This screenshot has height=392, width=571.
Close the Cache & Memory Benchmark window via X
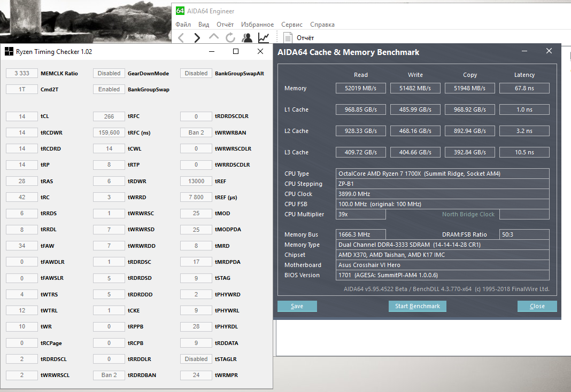tap(549, 51)
